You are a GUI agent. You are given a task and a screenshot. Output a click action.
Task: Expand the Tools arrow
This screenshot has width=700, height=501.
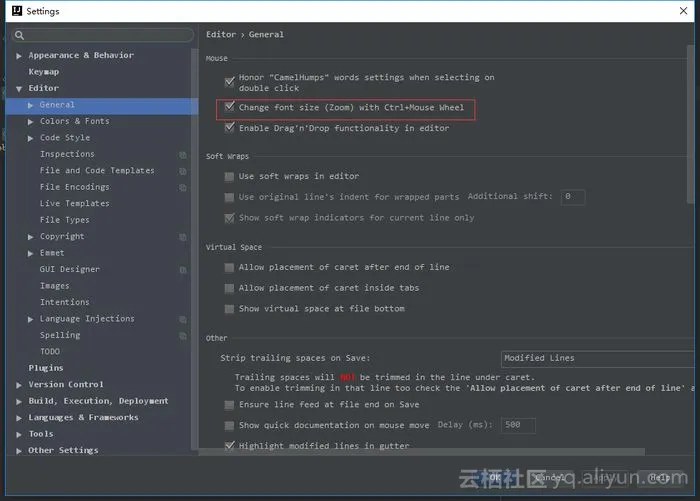click(x=19, y=434)
